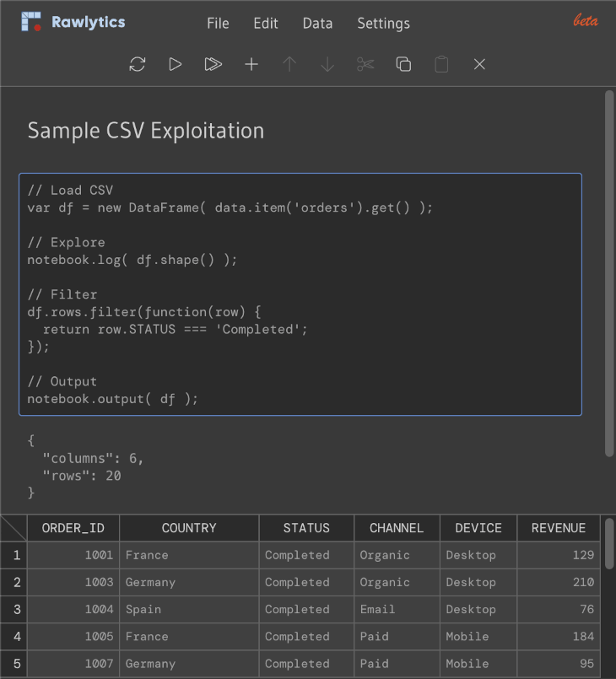The width and height of the screenshot is (616, 679).
Task: Click the Rawlytics brand name
Action: point(89,22)
